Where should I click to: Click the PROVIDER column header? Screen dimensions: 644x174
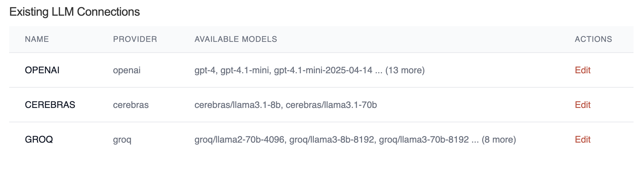coord(135,39)
